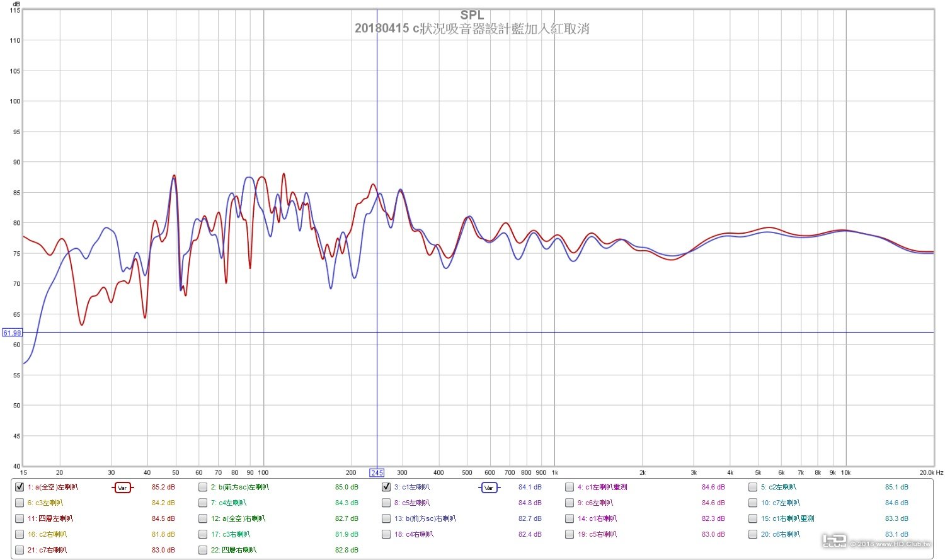The image size is (945, 560).
Task: Click the 85.1 dB value of trace 5
Action: (x=896, y=487)
